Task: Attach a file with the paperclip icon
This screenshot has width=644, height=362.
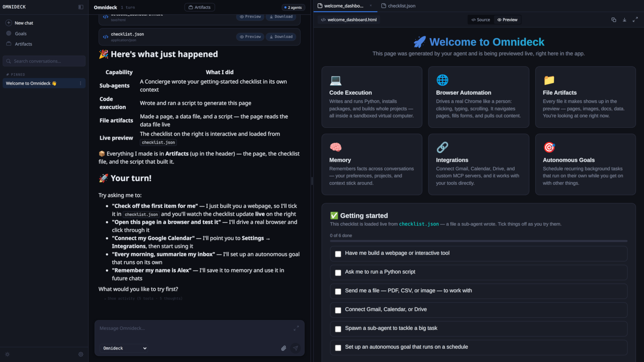Action: click(x=284, y=348)
